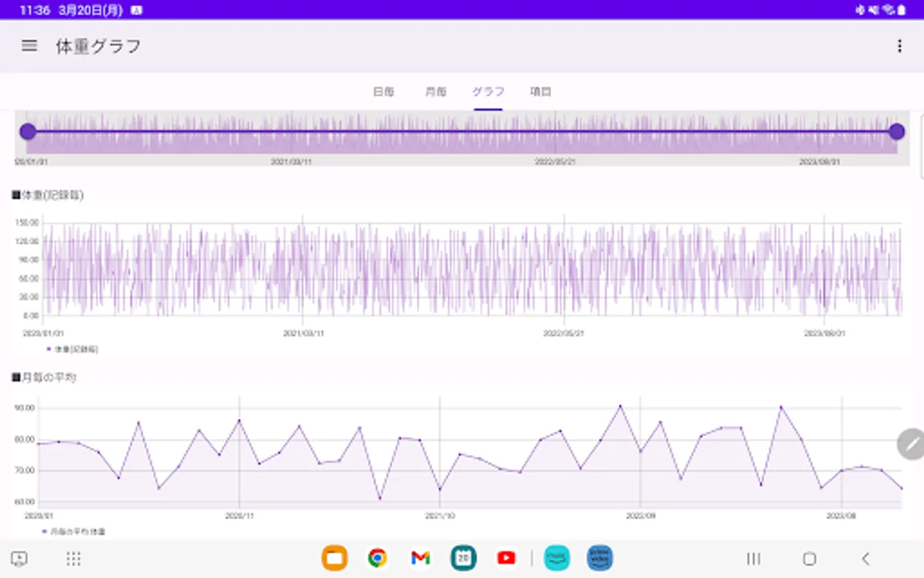Open YouTube from the taskbar

pyautogui.click(x=506, y=558)
